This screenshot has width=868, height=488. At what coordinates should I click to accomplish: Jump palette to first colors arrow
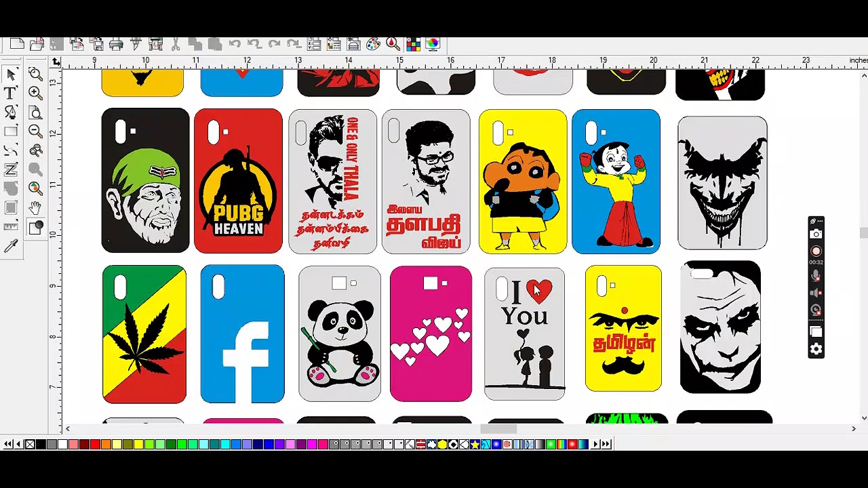pos(7,444)
